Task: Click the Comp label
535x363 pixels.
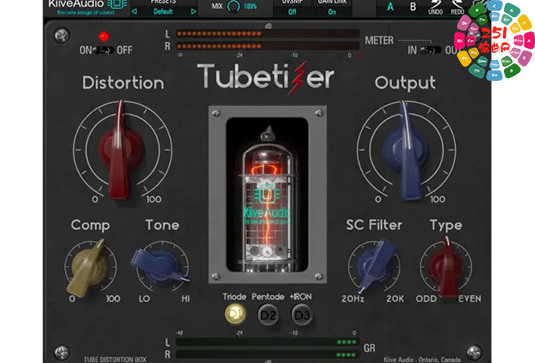Action: (90, 226)
